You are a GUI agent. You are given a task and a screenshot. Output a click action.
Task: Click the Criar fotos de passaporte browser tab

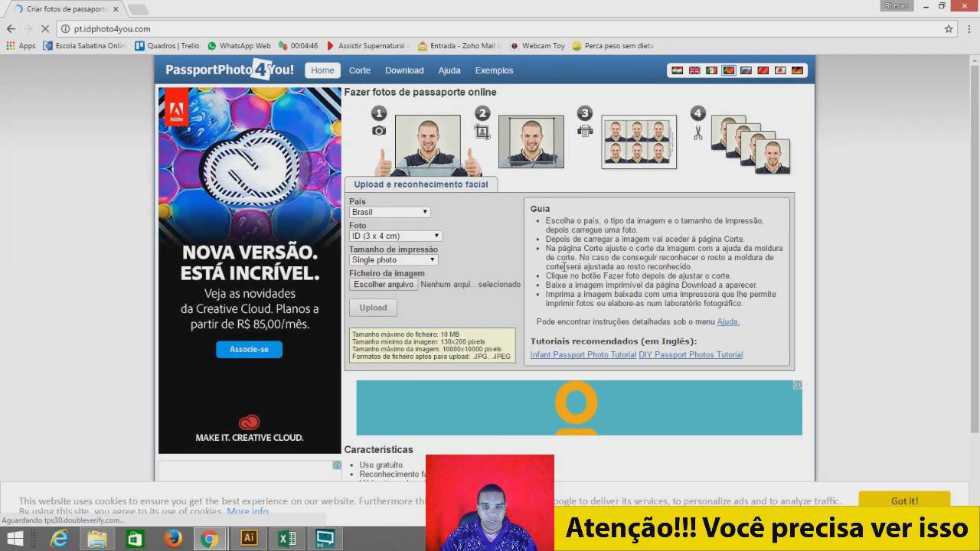tap(65, 9)
